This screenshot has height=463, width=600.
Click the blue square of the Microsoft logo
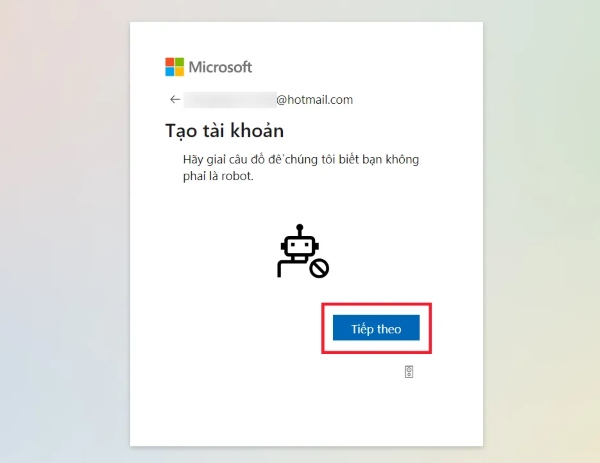click(x=170, y=72)
